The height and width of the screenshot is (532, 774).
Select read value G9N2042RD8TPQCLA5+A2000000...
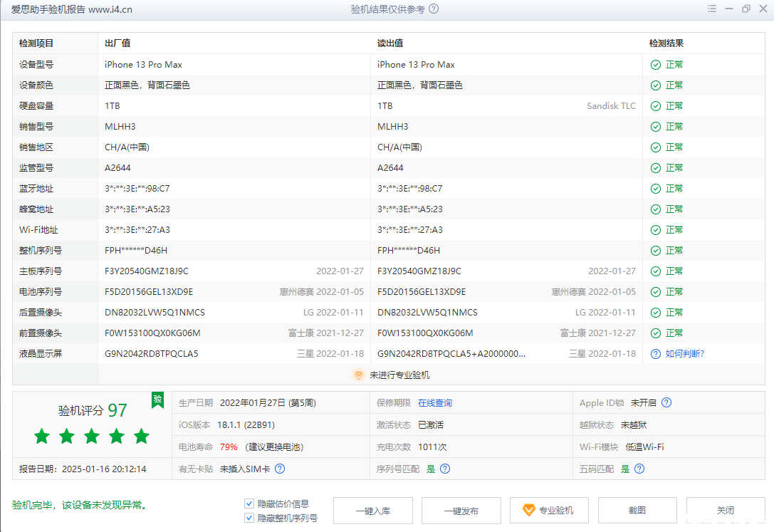click(x=451, y=354)
